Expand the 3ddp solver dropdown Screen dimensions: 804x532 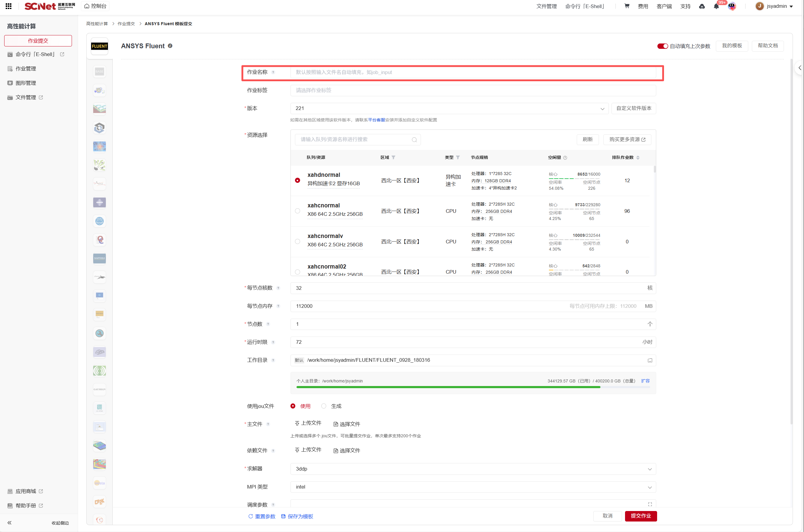(x=473, y=469)
